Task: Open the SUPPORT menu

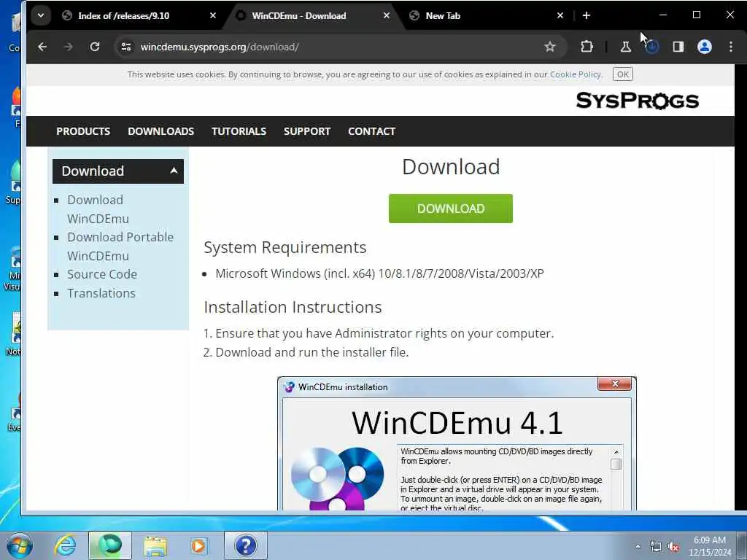Action: 307,131
